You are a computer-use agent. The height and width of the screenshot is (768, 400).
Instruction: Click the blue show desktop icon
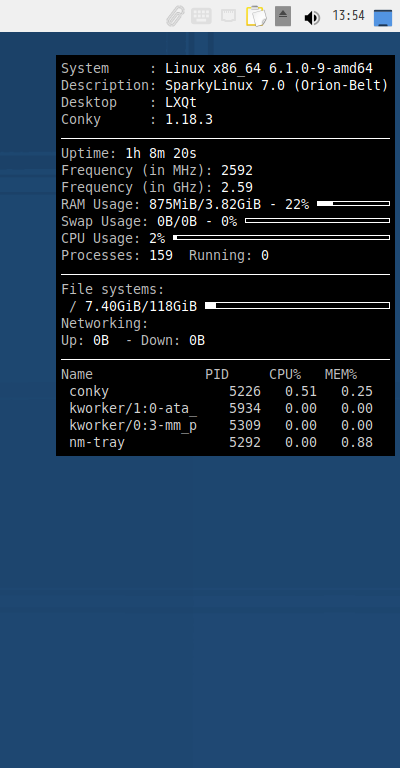click(383, 18)
